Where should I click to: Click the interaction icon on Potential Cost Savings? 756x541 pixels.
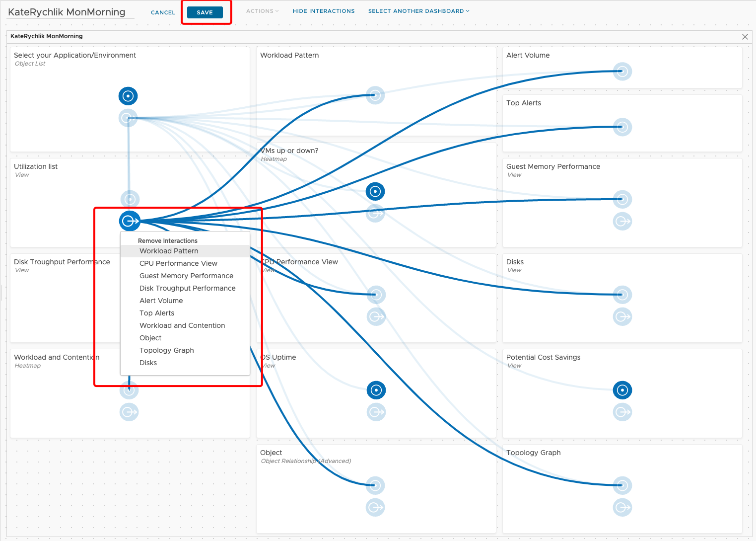(x=622, y=390)
